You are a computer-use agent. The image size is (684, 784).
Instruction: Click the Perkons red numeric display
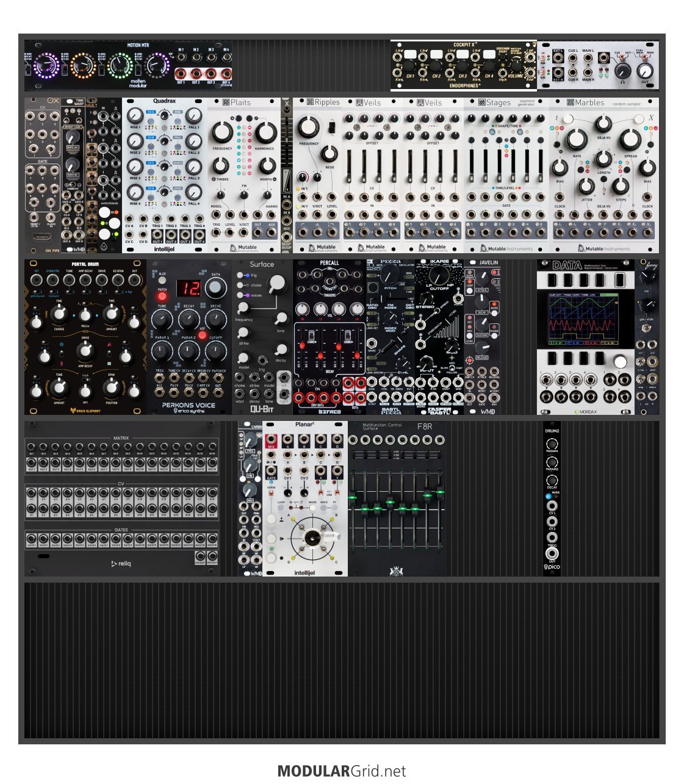click(x=189, y=288)
